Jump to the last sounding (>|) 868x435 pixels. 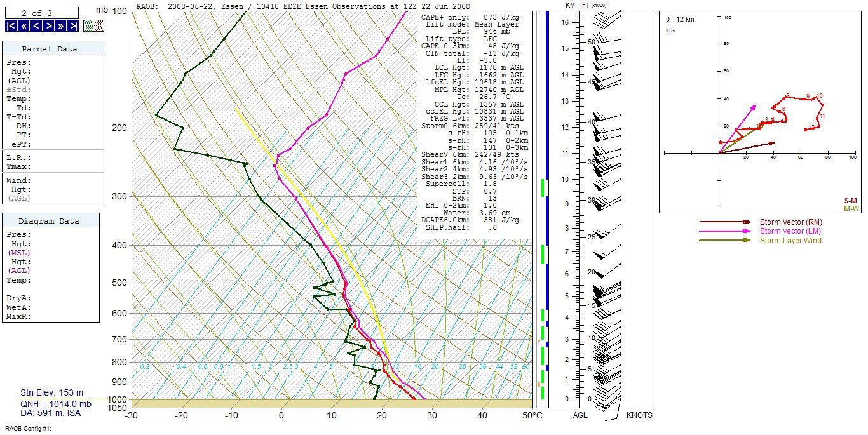click(x=72, y=26)
